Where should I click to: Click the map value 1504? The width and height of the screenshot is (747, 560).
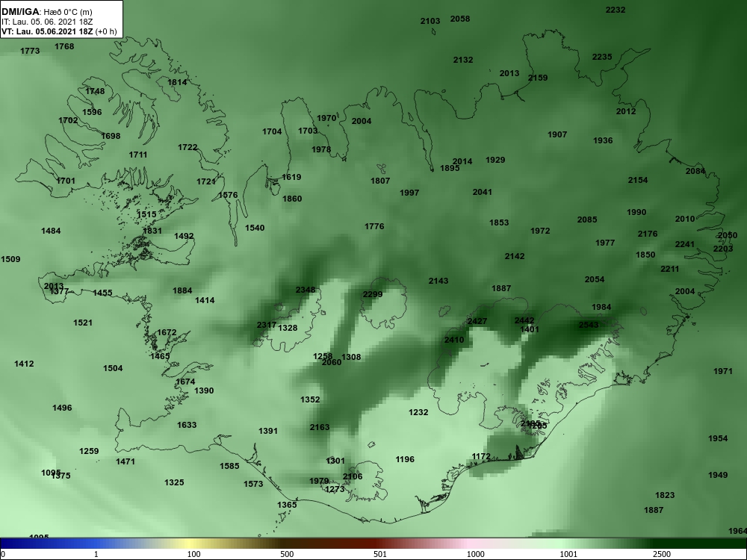point(113,368)
